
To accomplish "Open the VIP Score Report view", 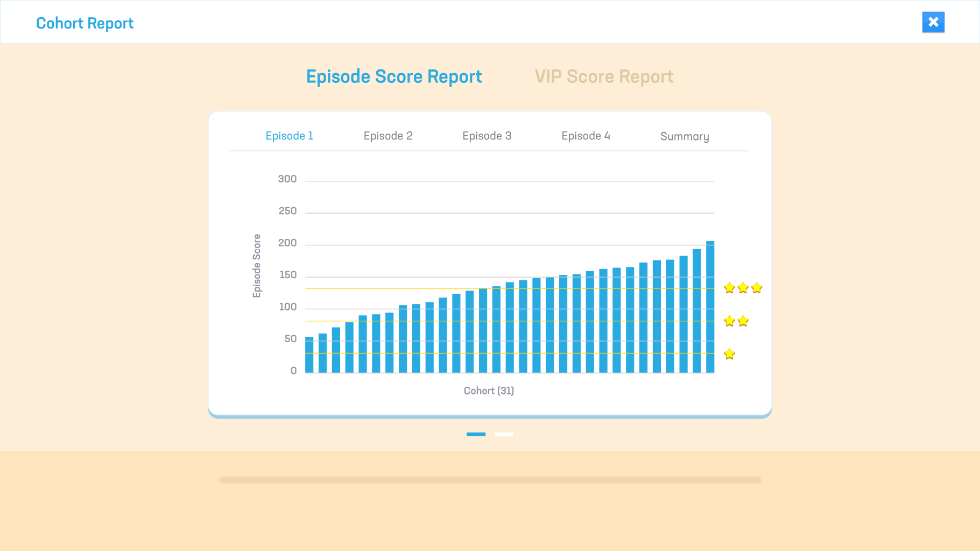I will (604, 76).
